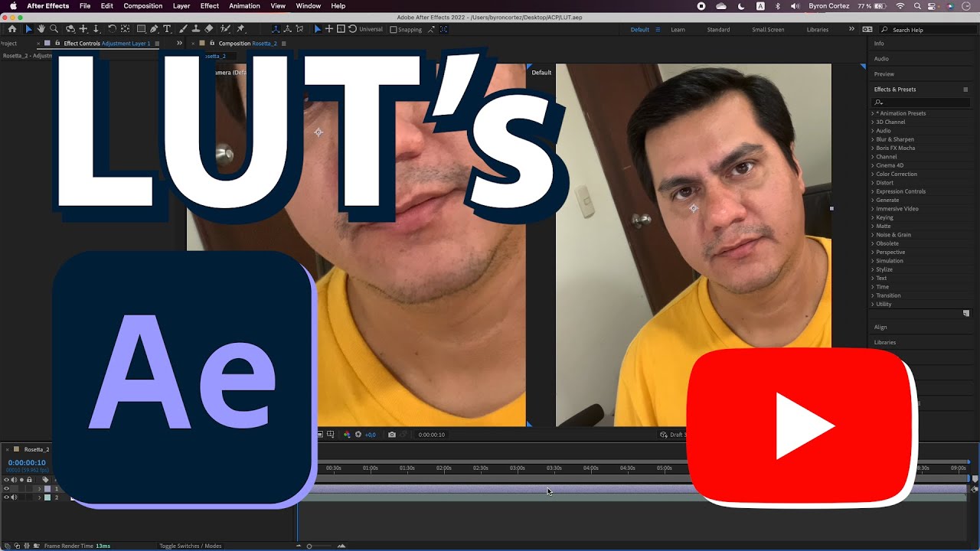Show more workspaces with the double chevron
The height and width of the screenshot is (551, 980).
(x=851, y=29)
